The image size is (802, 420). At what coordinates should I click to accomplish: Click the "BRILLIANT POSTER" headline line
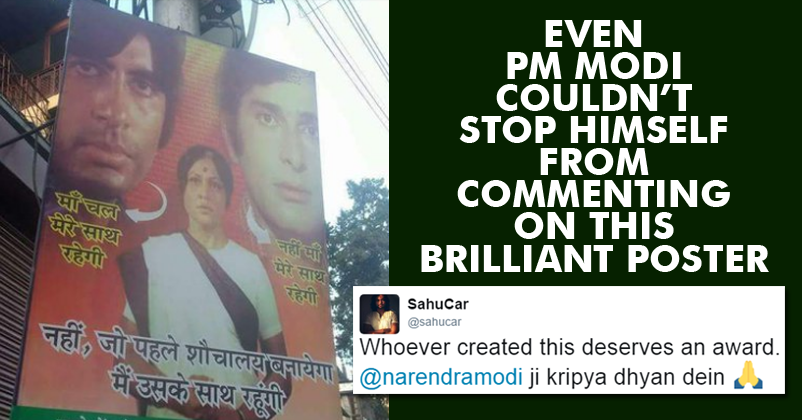click(594, 258)
